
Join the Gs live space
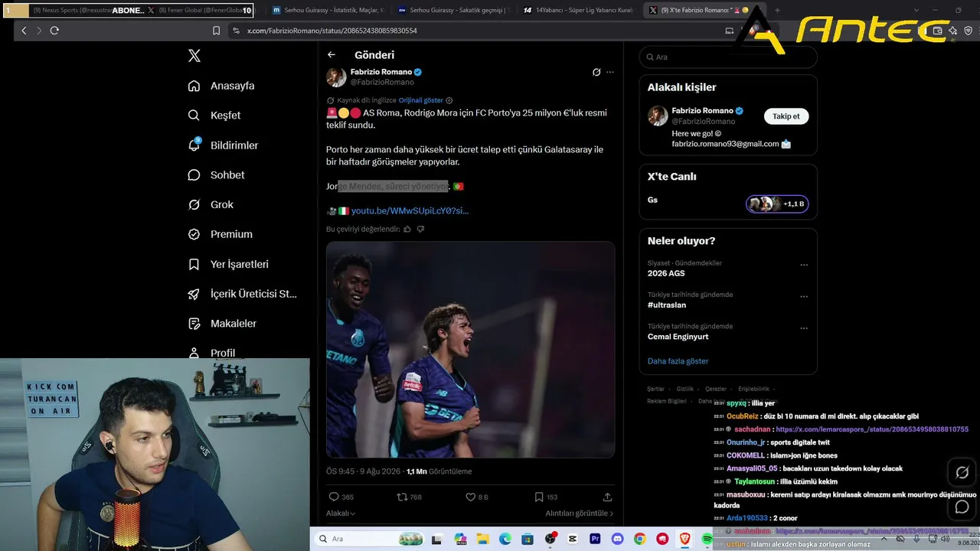click(x=776, y=204)
